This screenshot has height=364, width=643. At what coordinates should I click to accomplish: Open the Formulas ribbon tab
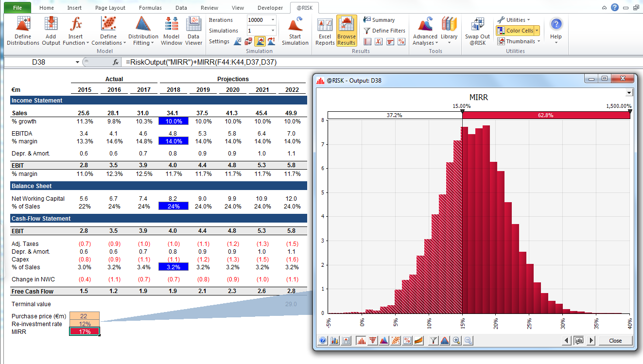[x=150, y=8]
